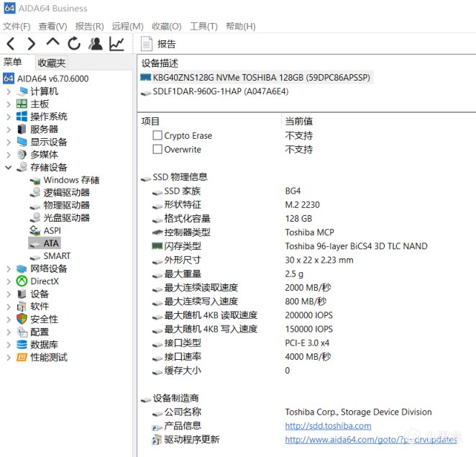Collapse the 存储设备 tree node

point(9,168)
